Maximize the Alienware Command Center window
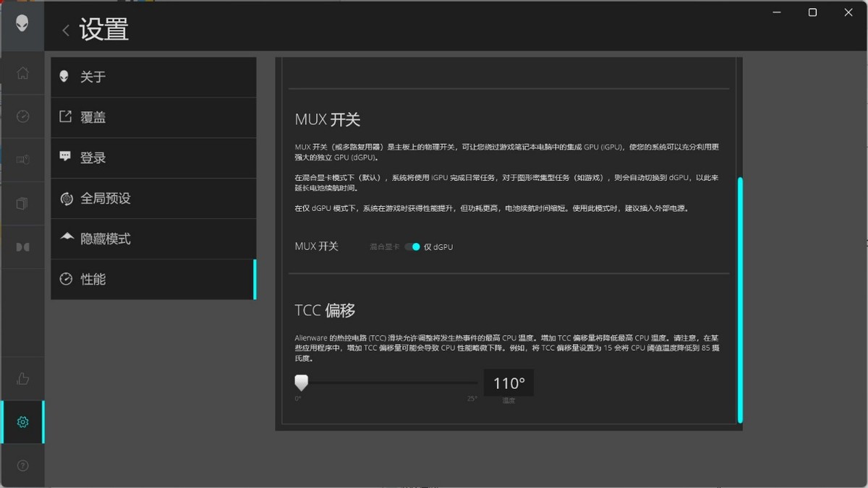The width and height of the screenshot is (868, 488). [x=812, y=12]
